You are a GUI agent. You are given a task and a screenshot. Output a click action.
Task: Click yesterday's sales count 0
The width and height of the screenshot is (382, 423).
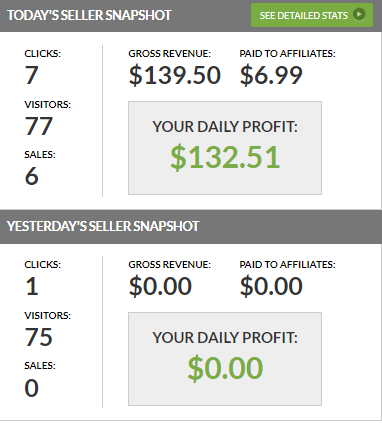(32, 388)
